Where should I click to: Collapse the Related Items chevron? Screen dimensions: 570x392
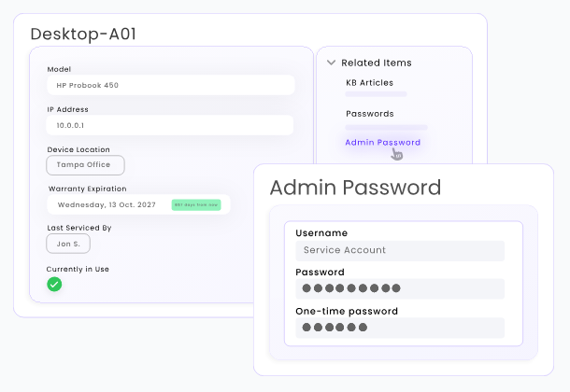[x=331, y=63]
